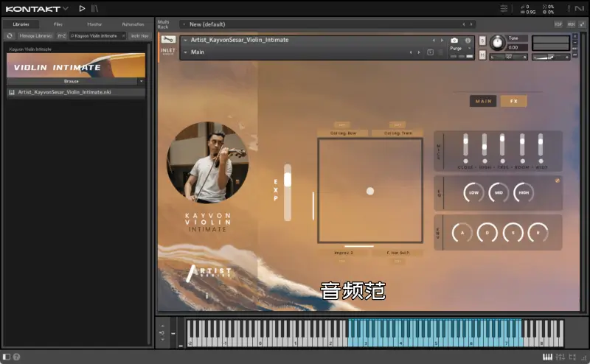Go to next multi with right arrow
This screenshot has width=590, height=364.
(471, 24)
